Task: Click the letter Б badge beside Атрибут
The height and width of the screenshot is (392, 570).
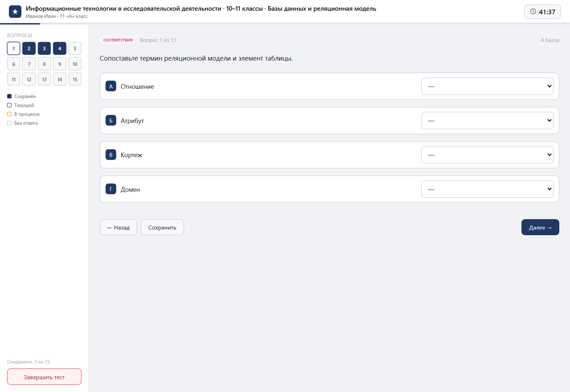Action: point(111,120)
